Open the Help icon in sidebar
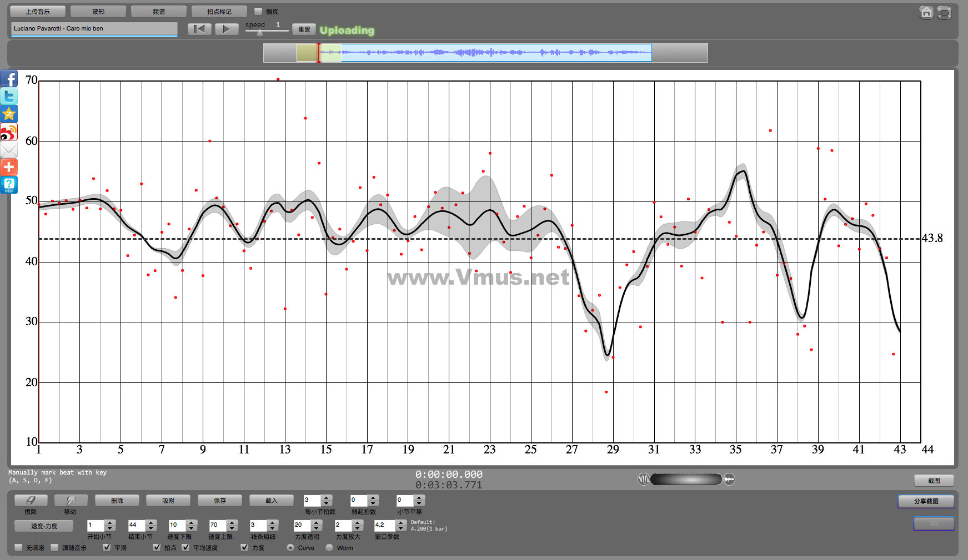Screen dimensions: 968x560 coord(9,185)
